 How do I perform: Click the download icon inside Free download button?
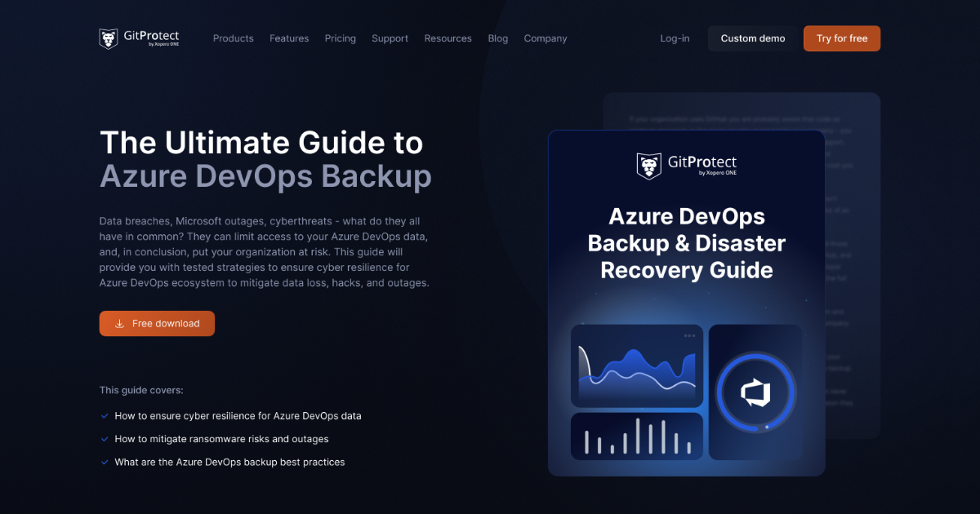coord(118,323)
